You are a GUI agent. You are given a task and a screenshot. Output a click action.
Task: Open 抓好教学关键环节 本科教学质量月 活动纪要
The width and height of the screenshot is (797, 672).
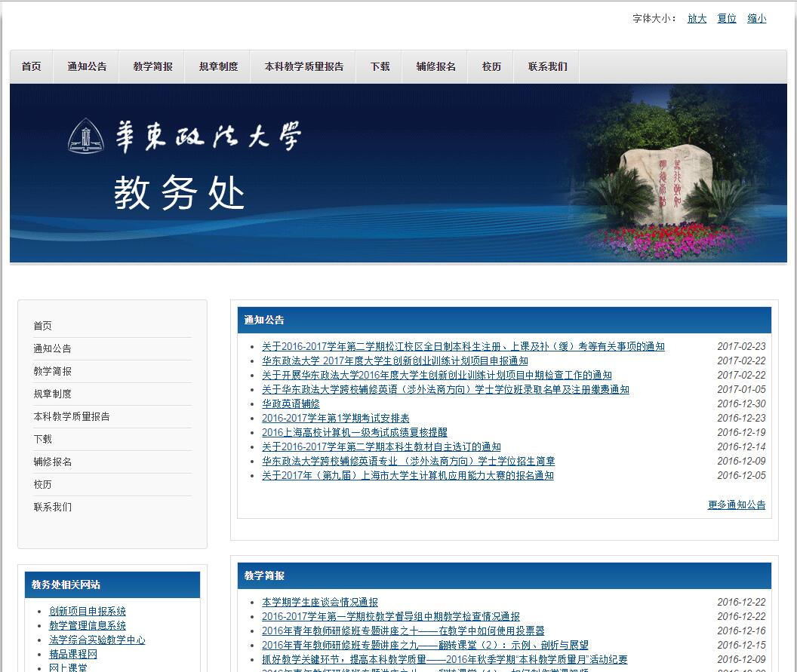(x=445, y=659)
